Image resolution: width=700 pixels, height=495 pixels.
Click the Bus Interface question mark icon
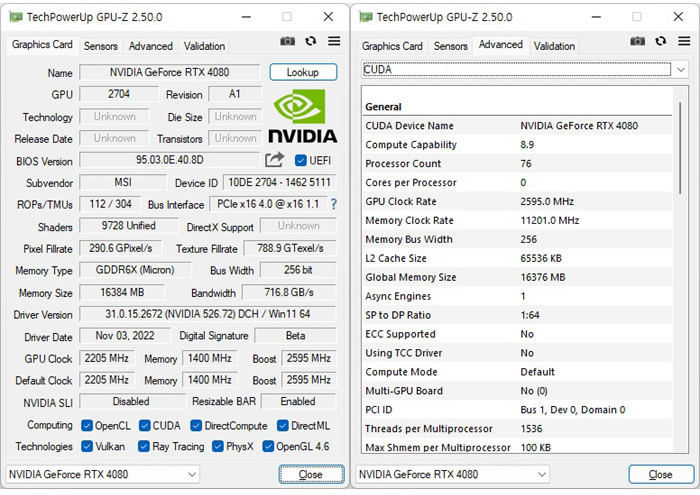tap(333, 204)
